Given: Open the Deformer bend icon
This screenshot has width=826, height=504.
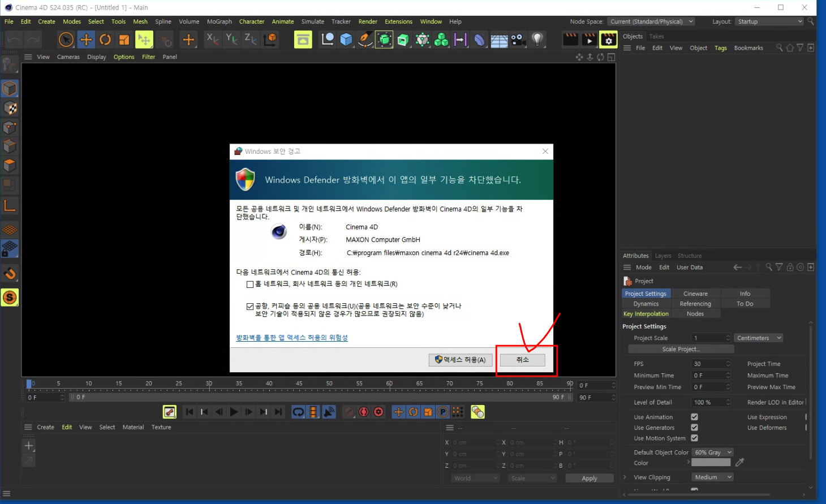Looking at the screenshot, I should coord(480,40).
